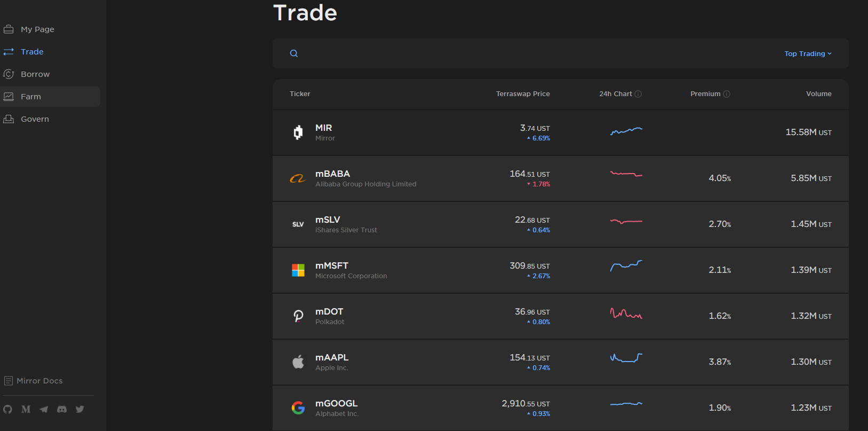
Task: Go to My Page menu item
Action: point(37,29)
